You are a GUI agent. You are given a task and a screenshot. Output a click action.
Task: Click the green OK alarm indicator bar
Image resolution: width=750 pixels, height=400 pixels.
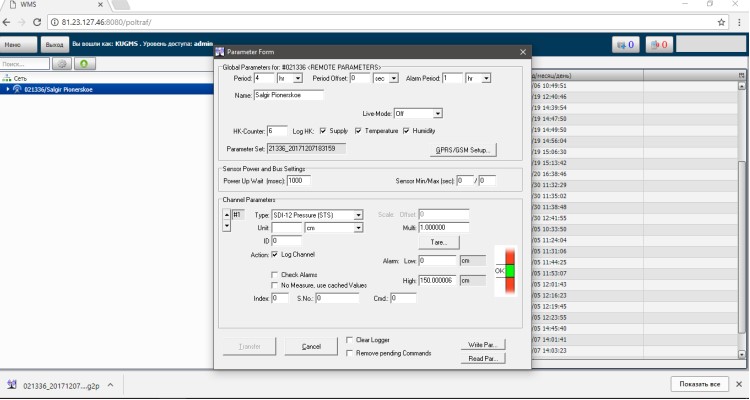pyautogui.click(x=510, y=271)
